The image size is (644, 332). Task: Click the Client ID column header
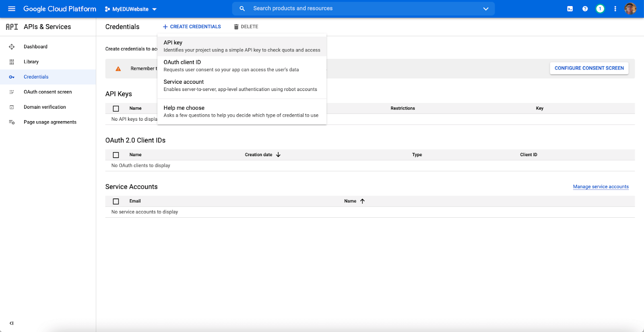point(528,155)
